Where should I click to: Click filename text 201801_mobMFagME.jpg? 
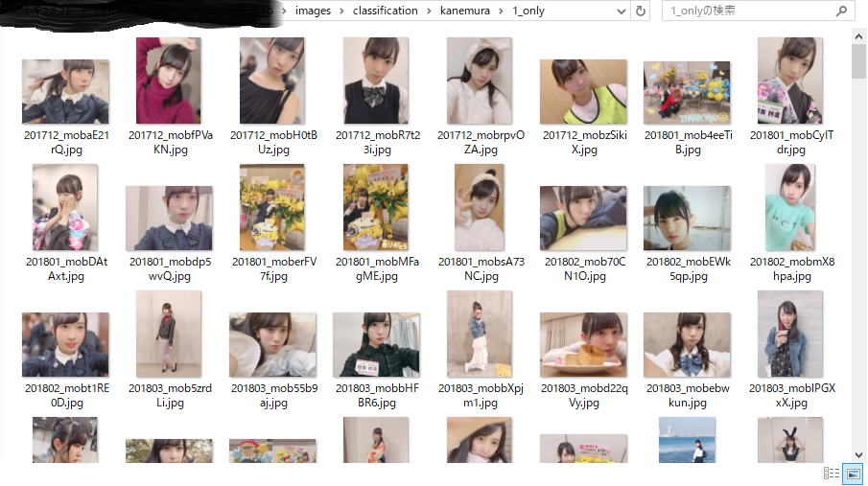coord(377,268)
